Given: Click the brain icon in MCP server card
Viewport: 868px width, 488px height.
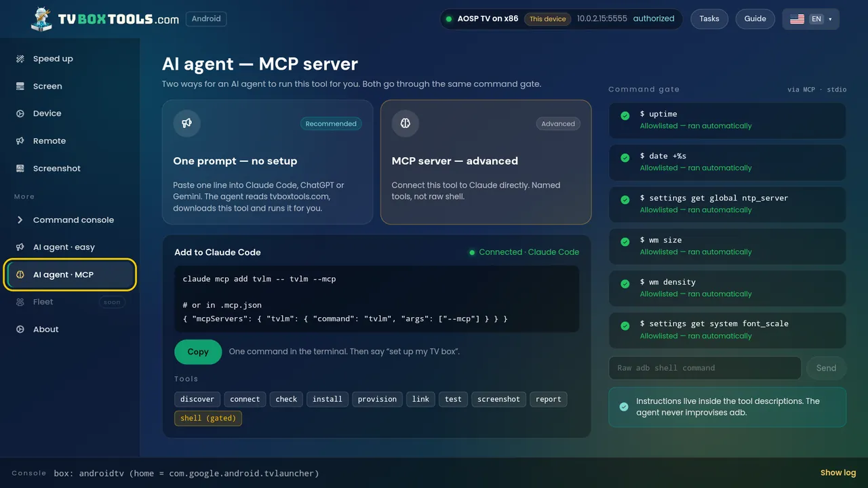Looking at the screenshot, I should click(x=406, y=123).
